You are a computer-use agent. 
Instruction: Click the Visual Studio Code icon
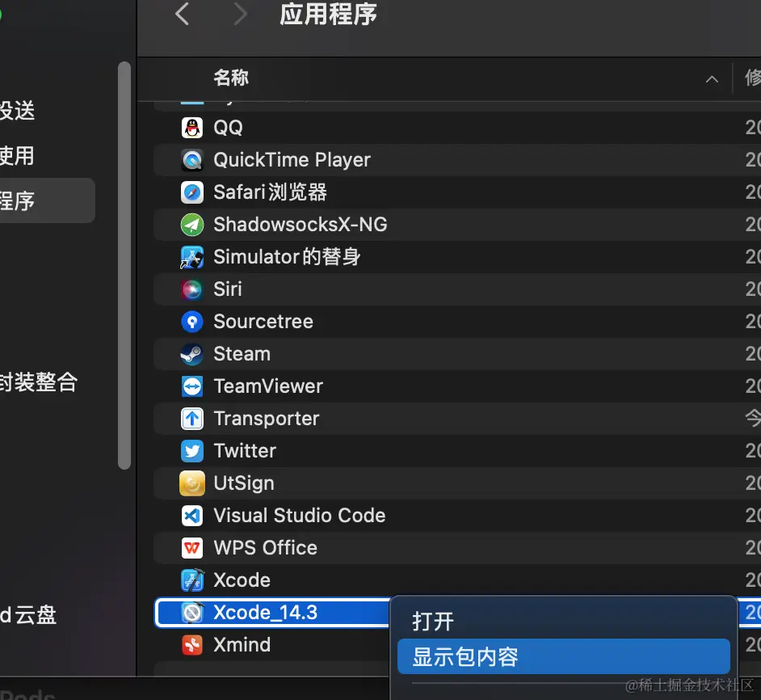point(191,515)
